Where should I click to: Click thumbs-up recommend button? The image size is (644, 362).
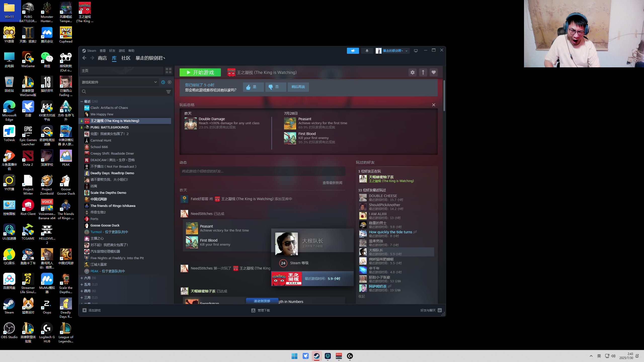pyautogui.click(x=253, y=87)
